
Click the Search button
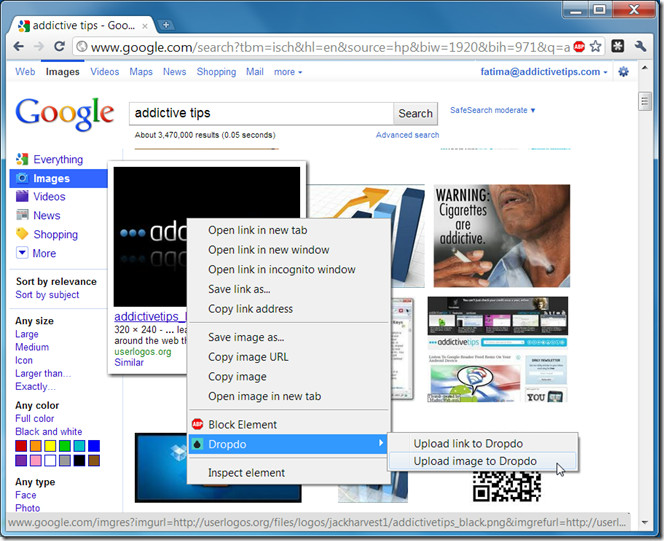(415, 113)
